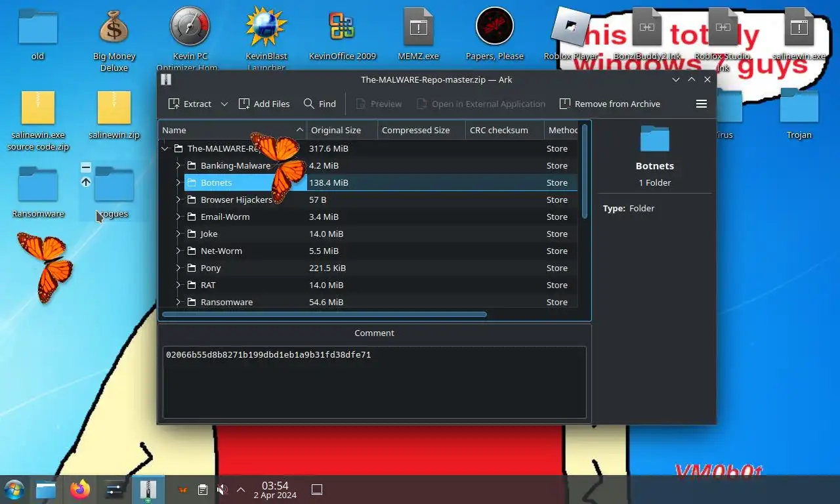The height and width of the screenshot is (504, 840).
Task: Expand the RAT folder
Action: tap(178, 285)
